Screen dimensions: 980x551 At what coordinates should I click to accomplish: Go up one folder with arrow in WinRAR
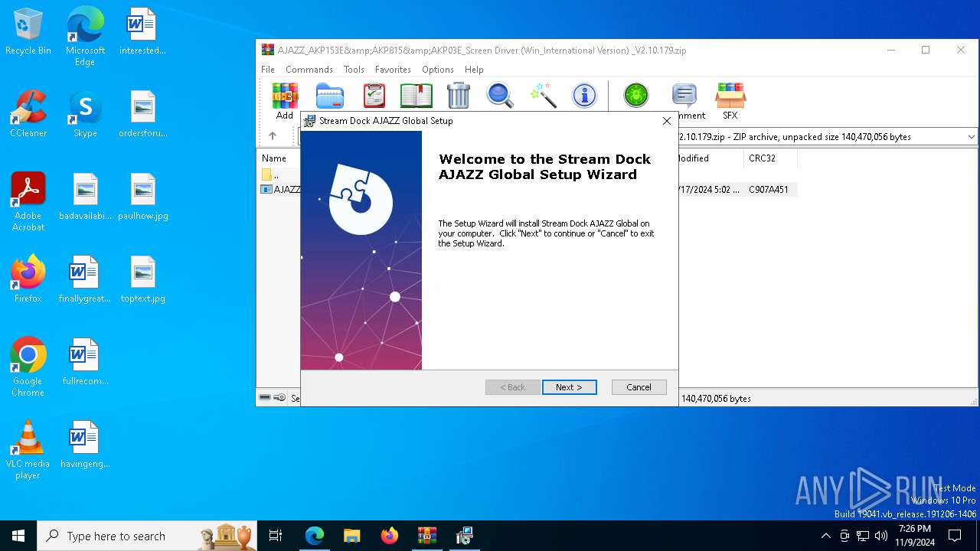click(272, 136)
